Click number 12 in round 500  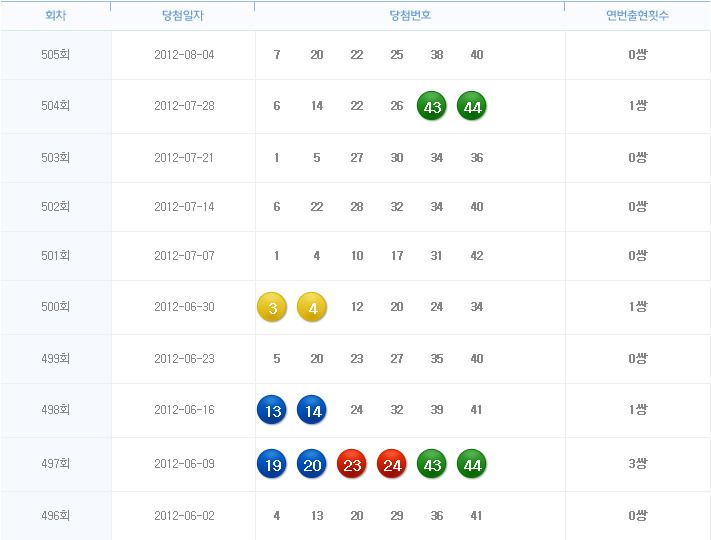point(357,307)
